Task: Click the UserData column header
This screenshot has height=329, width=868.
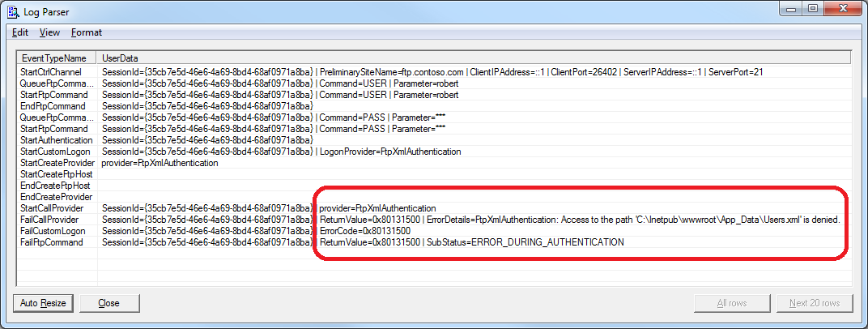Action: click(x=120, y=58)
